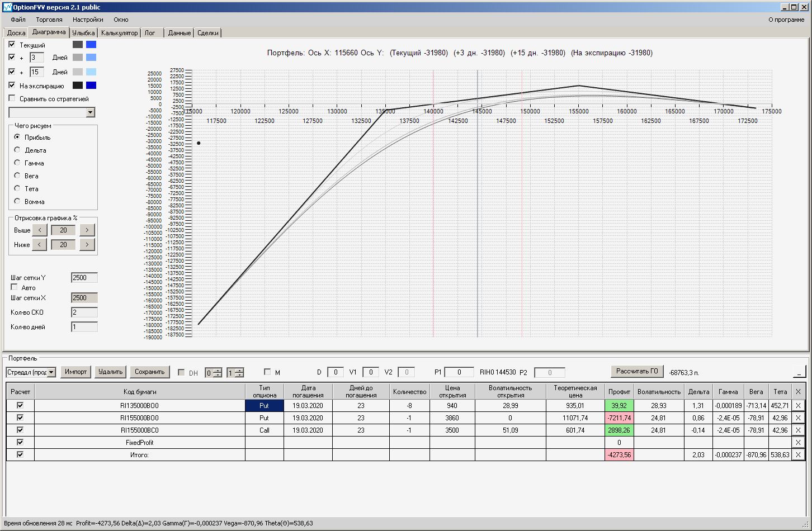Collapse the Портфель panel with underscore button

(799, 372)
